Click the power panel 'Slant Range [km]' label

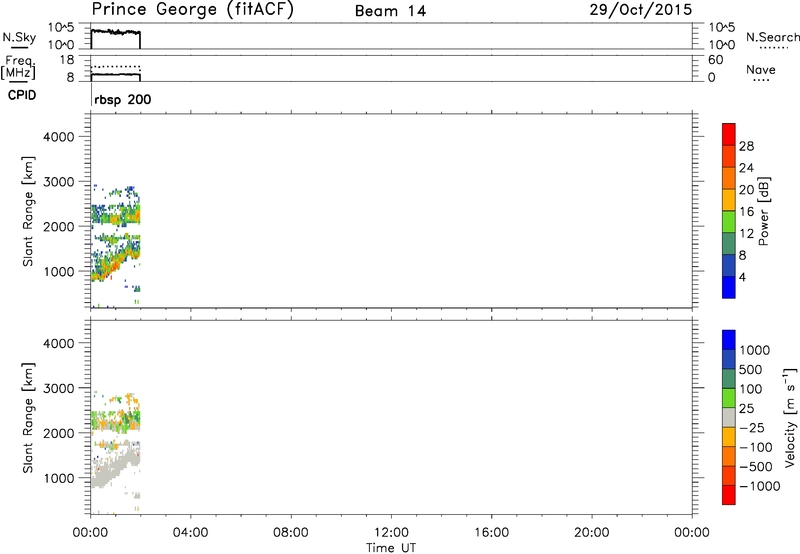[28, 211]
